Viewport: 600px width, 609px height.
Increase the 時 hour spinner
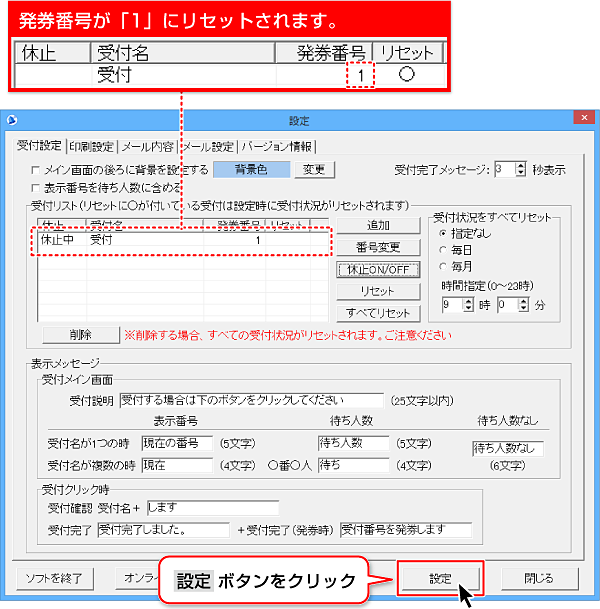tap(468, 301)
